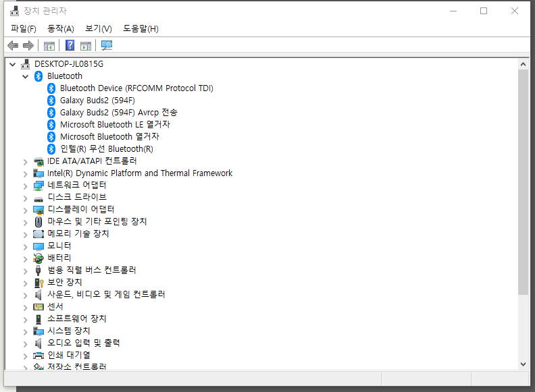This screenshot has height=392, width=535.
Task: Click the 오디오 입력 및 출력 speaker icon
Action: point(39,343)
